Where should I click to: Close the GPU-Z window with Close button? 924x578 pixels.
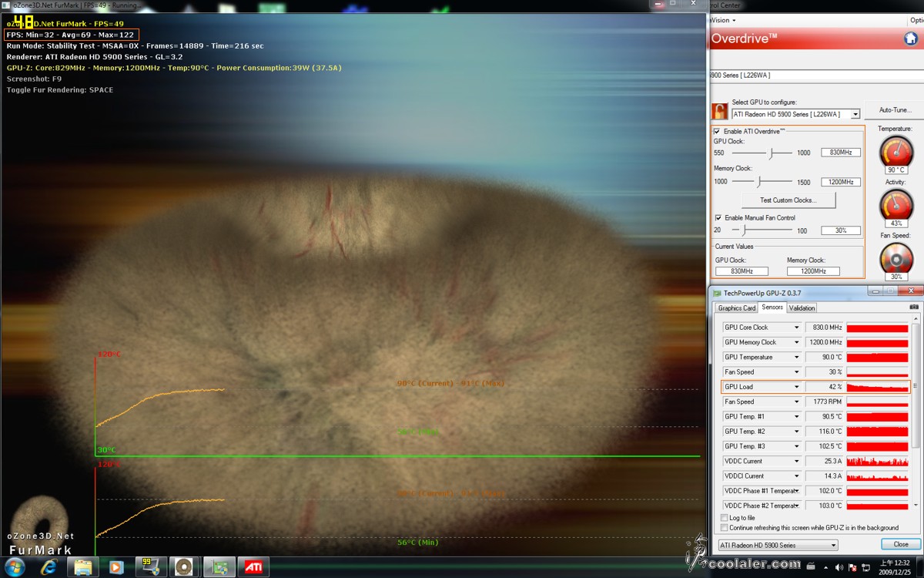pos(900,545)
